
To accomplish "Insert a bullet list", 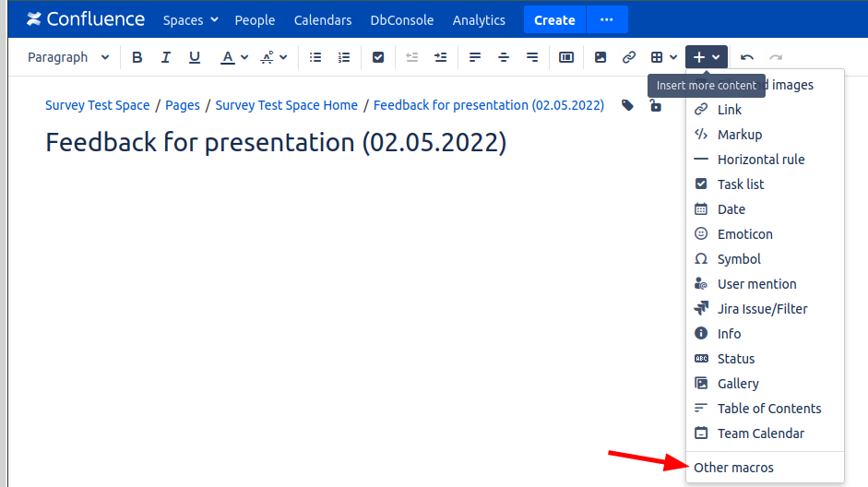I will (315, 57).
